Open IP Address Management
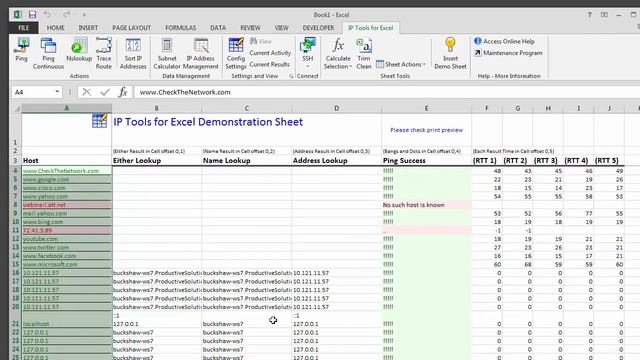Viewport: 640px width, 360px height. click(x=200, y=53)
